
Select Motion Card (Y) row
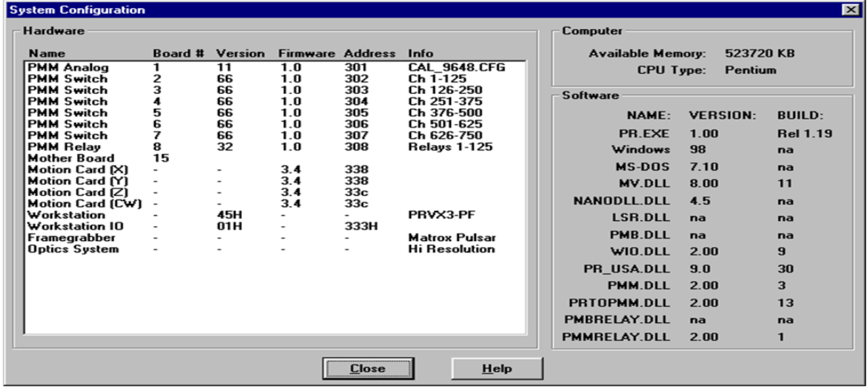click(276, 181)
